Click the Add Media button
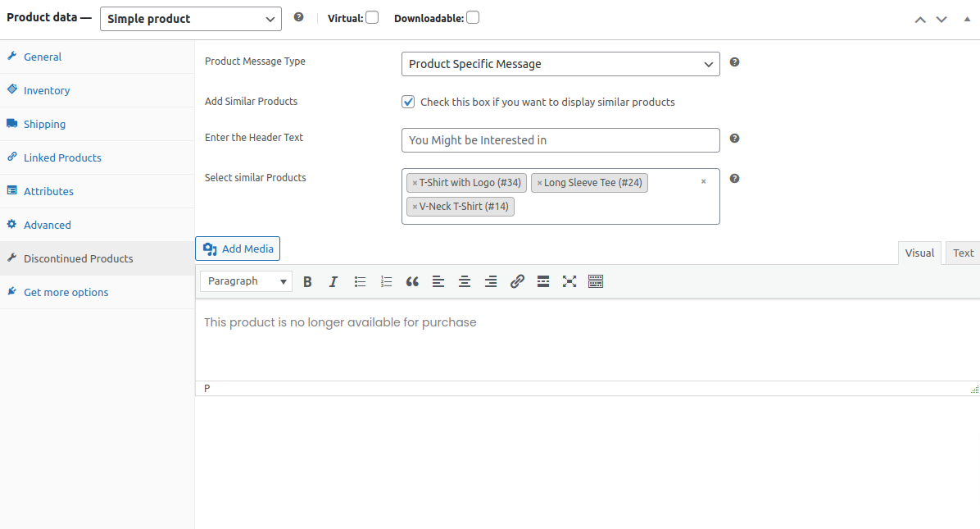Image resolution: width=980 pixels, height=529 pixels. (x=238, y=249)
